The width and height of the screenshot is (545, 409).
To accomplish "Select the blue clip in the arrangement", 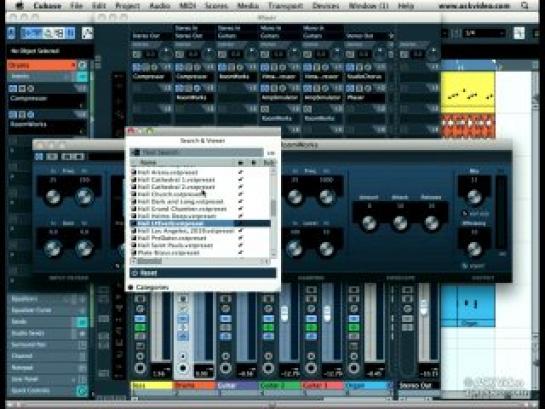I will point(468,305).
